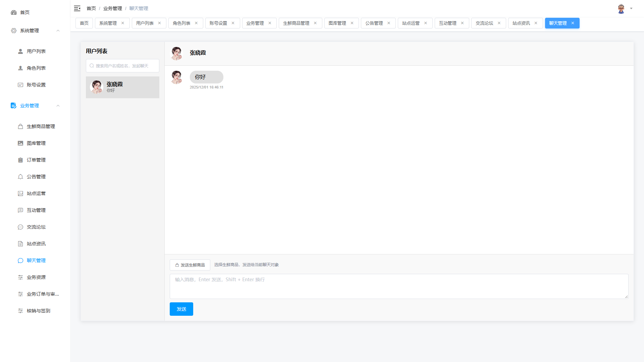Click the 用户列表 person icon in the sidebar
This screenshot has height=362, width=644.
20,51
